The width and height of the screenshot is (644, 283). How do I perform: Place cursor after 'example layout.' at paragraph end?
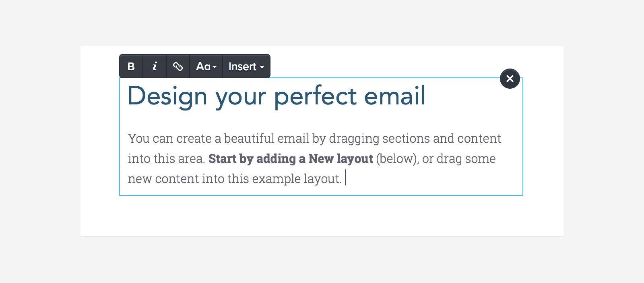coord(344,179)
